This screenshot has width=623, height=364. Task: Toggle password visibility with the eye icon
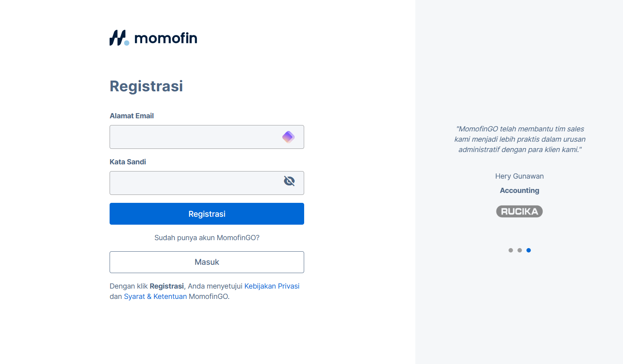coord(289,181)
